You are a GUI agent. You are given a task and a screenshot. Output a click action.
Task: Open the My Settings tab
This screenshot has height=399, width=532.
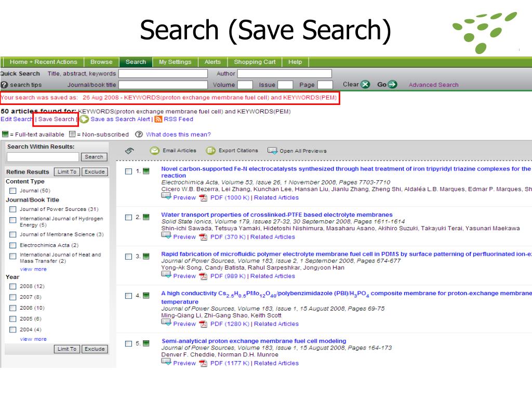tap(175, 62)
